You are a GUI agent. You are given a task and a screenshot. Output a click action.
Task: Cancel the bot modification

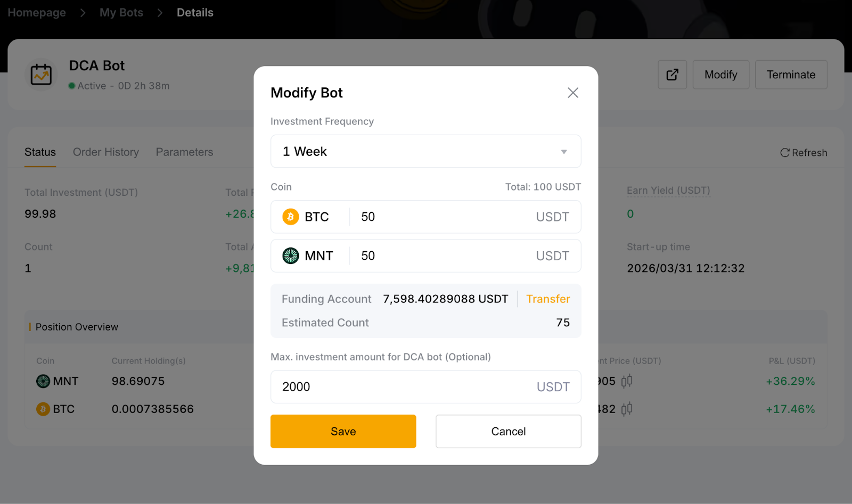tap(508, 432)
